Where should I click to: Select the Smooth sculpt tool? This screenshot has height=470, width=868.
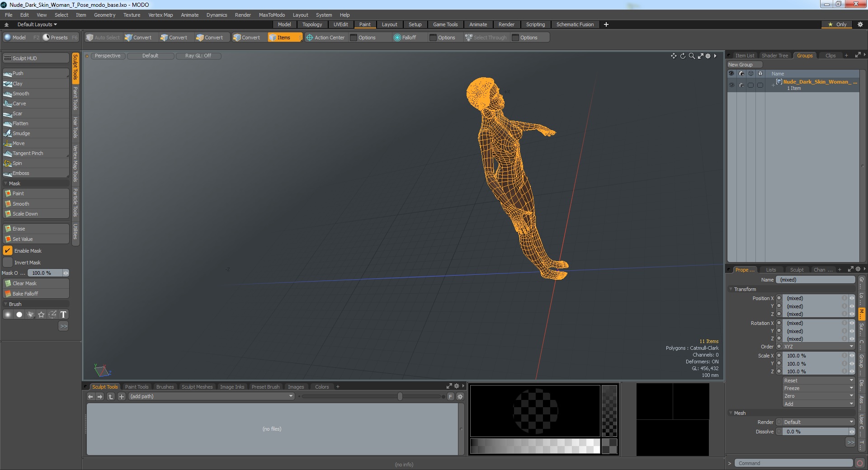tap(36, 94)
